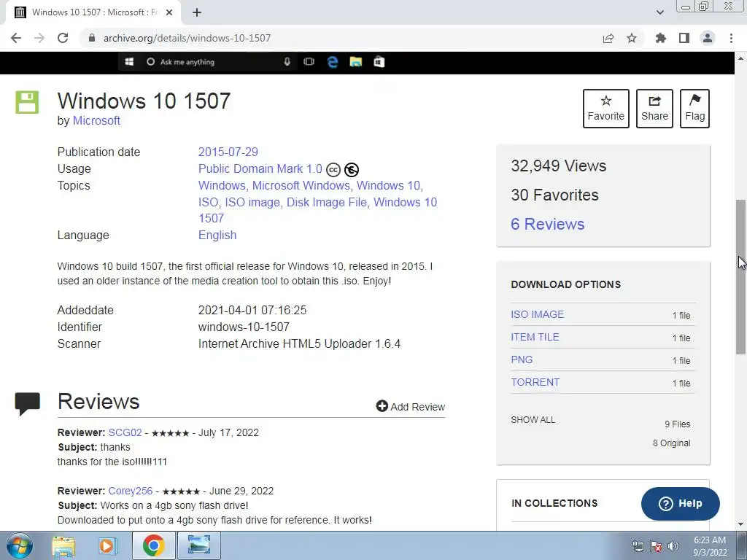Download the ISO IMAGE option
This screenshot has height=560, width=747.
point(538,314)
